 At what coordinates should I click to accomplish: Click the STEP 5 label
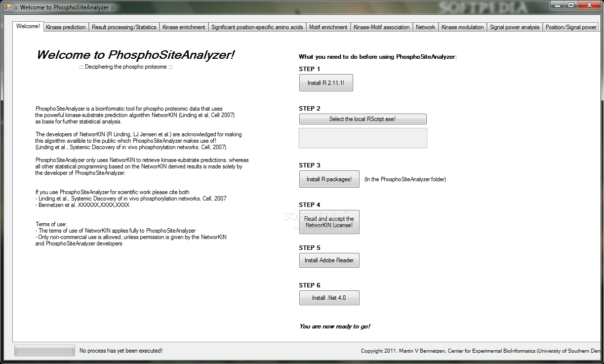coord(310,248)
